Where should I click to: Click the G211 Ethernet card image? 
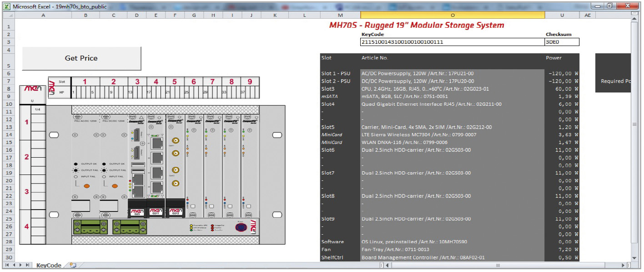pos(156,166)
